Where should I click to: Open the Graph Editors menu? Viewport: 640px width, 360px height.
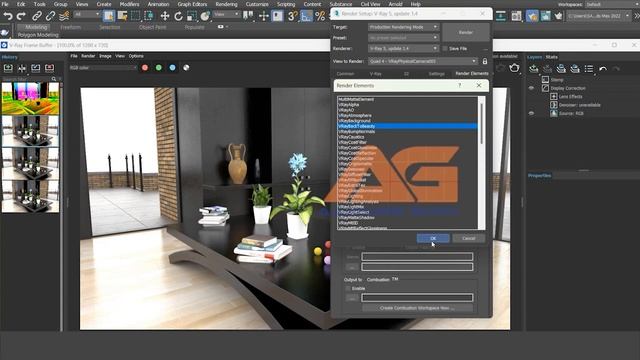[192, 4]
